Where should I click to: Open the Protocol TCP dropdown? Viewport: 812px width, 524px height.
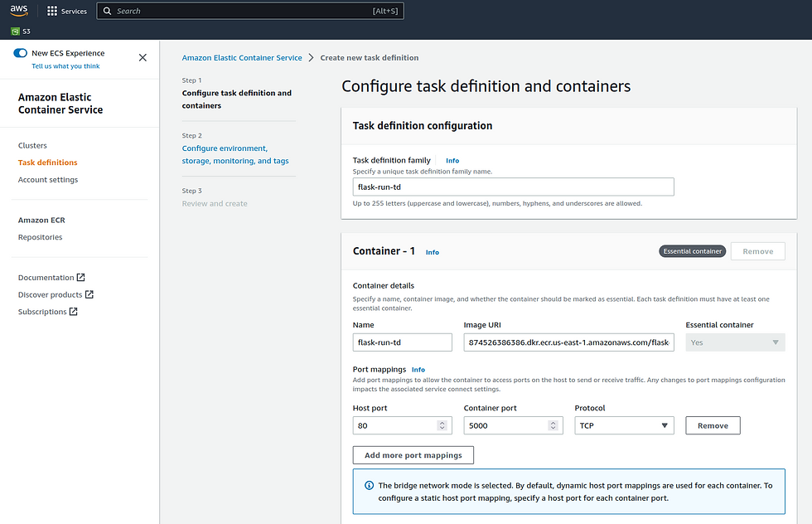(x=624, y=425)
